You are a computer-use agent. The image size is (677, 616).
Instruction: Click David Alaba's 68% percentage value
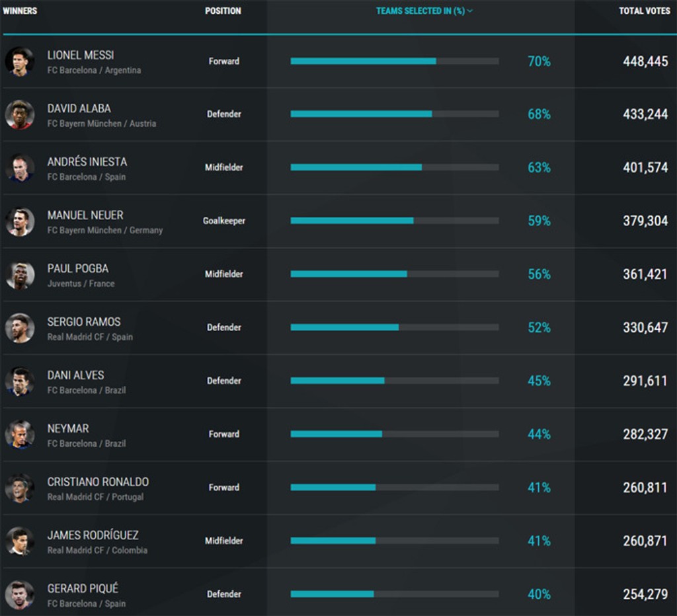(539, 114)
